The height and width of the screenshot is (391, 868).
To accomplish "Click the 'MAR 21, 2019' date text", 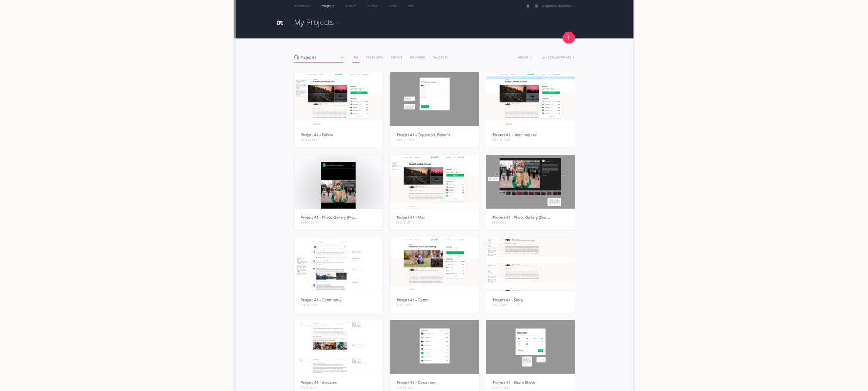I will coord(406,140).
